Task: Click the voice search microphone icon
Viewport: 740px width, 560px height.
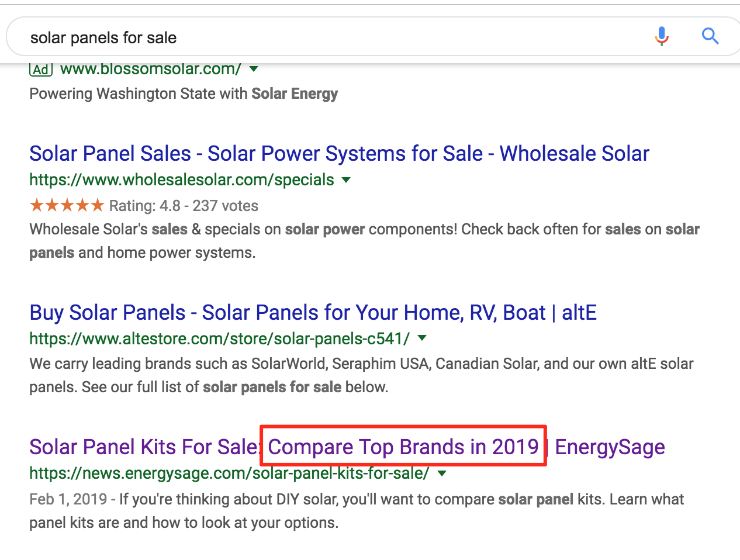Action: (x=662, y=36)
